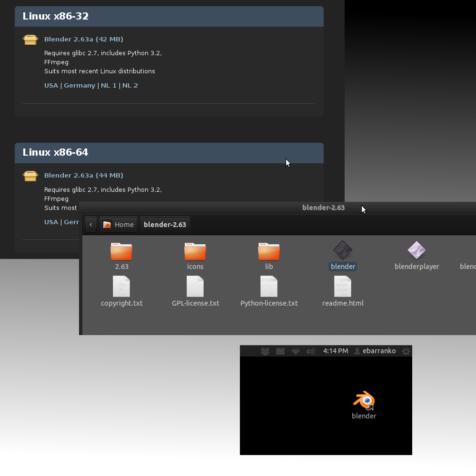Image resolution: width=476 pixels, height=476 pixels.
Task: Click the package icon under Linux x86-64
Action: tap(30, 176)
